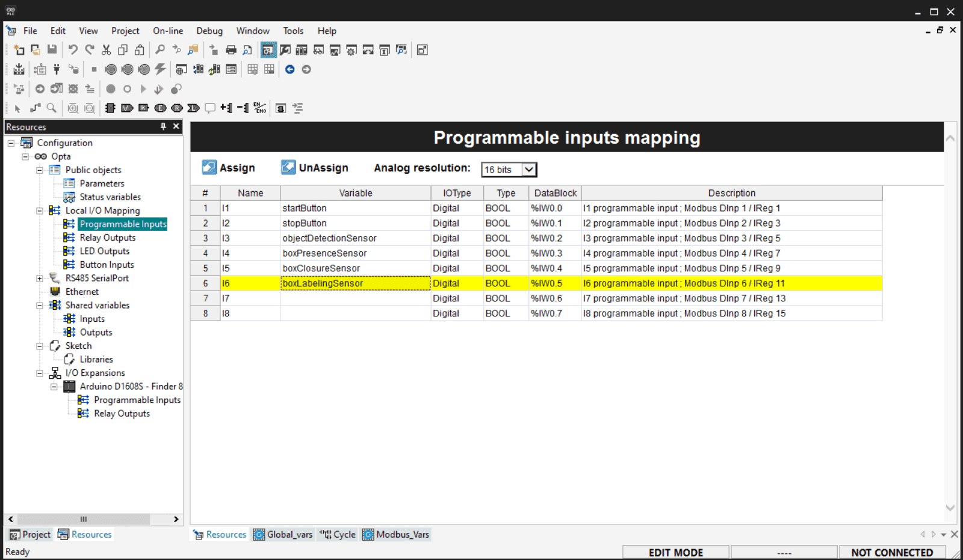The height and width of the screenshot is (560, 963).
Task: Copy selection using the toolbar icon
Action: coord(123,50)
